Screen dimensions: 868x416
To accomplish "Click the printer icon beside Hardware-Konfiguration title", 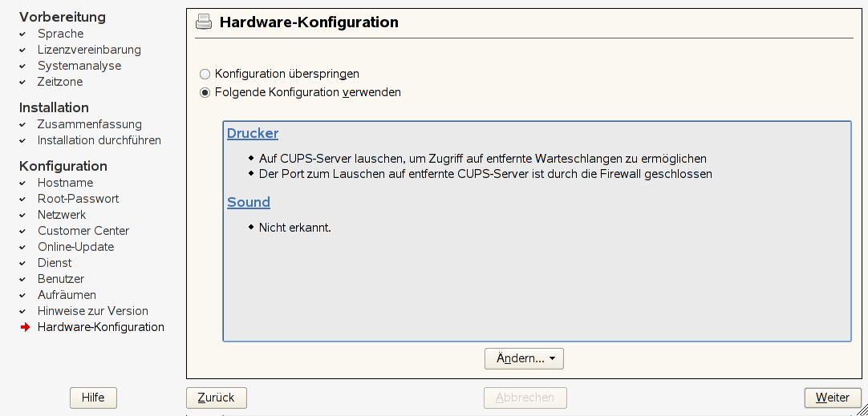I will pyautogui.click(x=204, y=22).
